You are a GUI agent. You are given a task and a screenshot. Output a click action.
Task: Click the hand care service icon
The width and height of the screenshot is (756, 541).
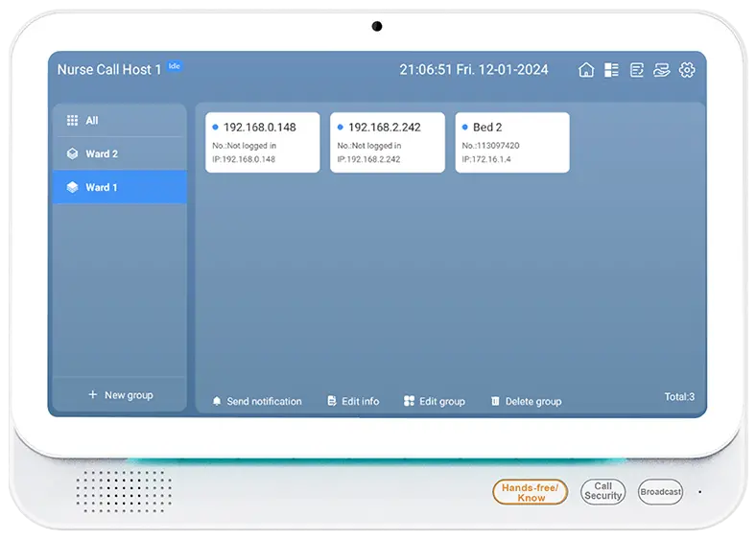661,70
